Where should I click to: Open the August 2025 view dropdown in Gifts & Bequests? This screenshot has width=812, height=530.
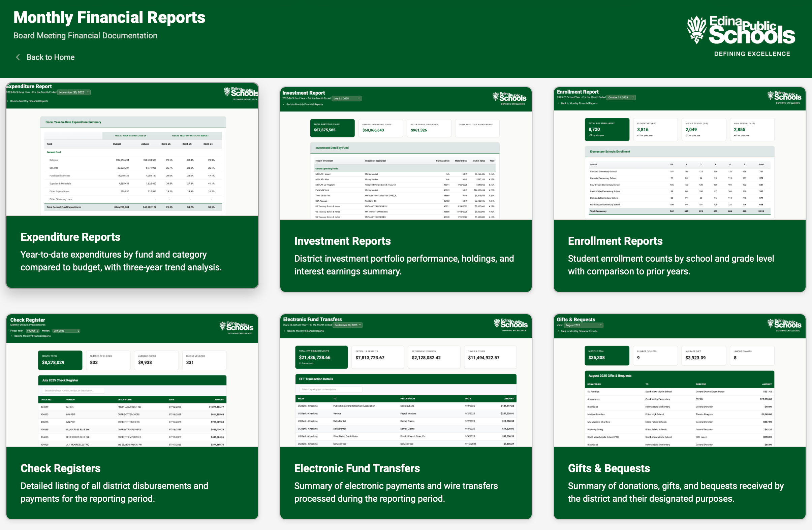click(x=584, y=325)
